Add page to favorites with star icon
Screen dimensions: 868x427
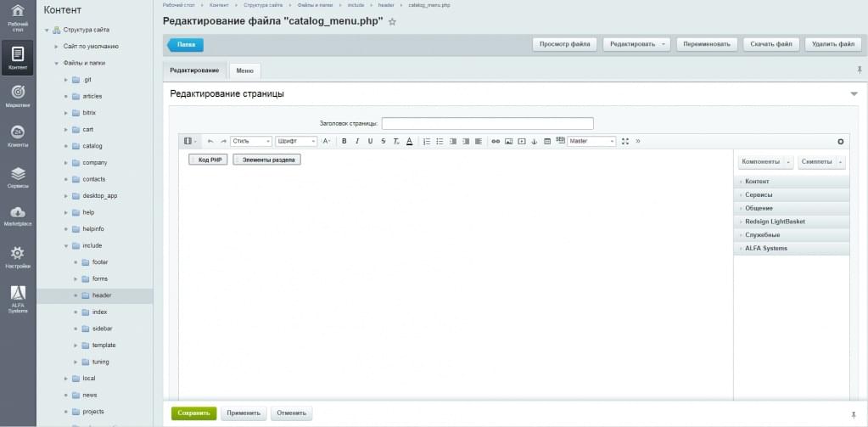click(392, 22)
